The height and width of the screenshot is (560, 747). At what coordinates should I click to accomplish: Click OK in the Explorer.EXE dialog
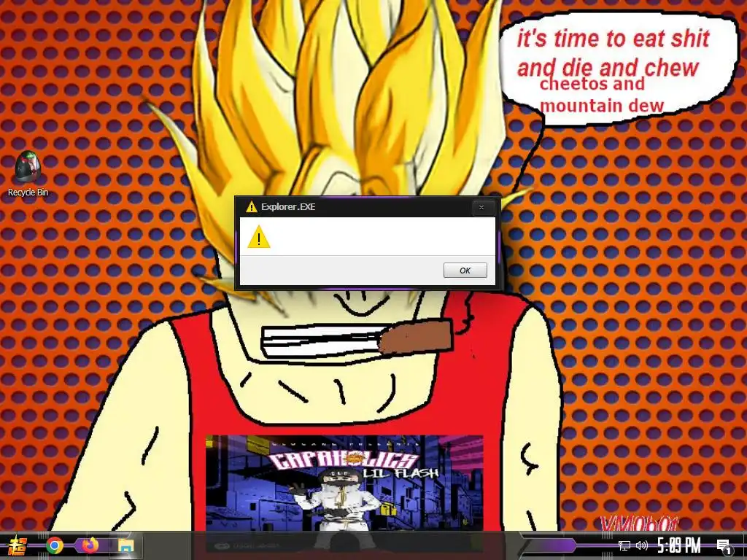coord(465,270)
